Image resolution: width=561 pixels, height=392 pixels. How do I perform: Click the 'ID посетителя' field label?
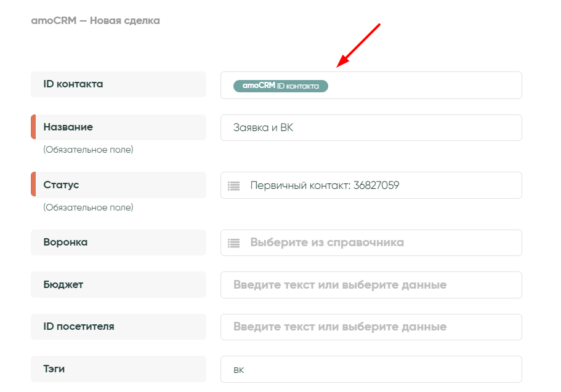[x=78, y=327]
